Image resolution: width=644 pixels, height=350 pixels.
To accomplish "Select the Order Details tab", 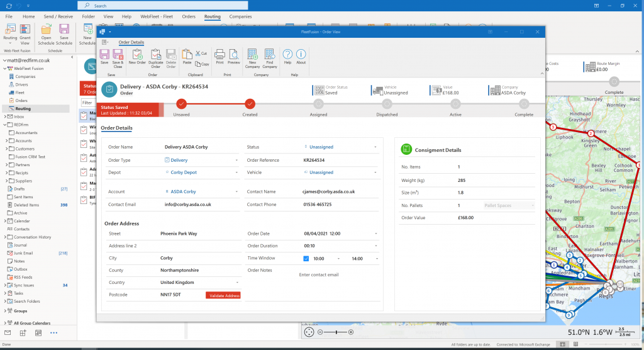I will point(131,42).
